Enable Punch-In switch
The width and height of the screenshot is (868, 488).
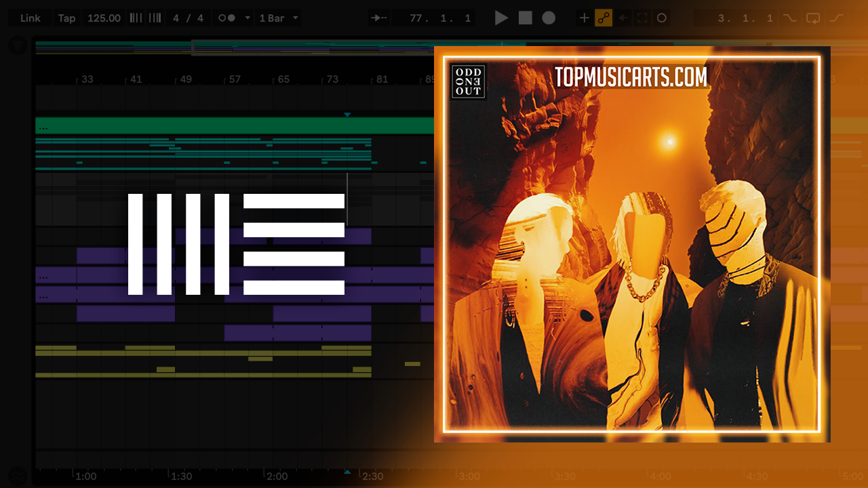pos(789,18)
